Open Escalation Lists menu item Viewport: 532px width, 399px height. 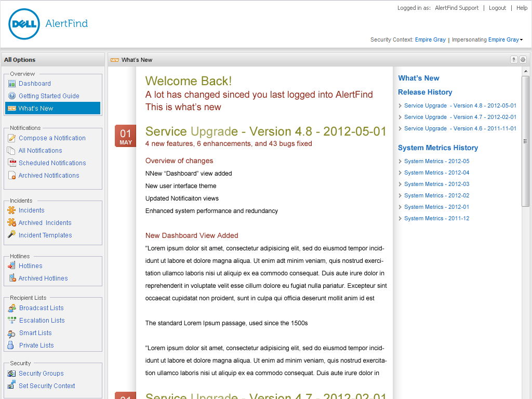pos(42,320)
